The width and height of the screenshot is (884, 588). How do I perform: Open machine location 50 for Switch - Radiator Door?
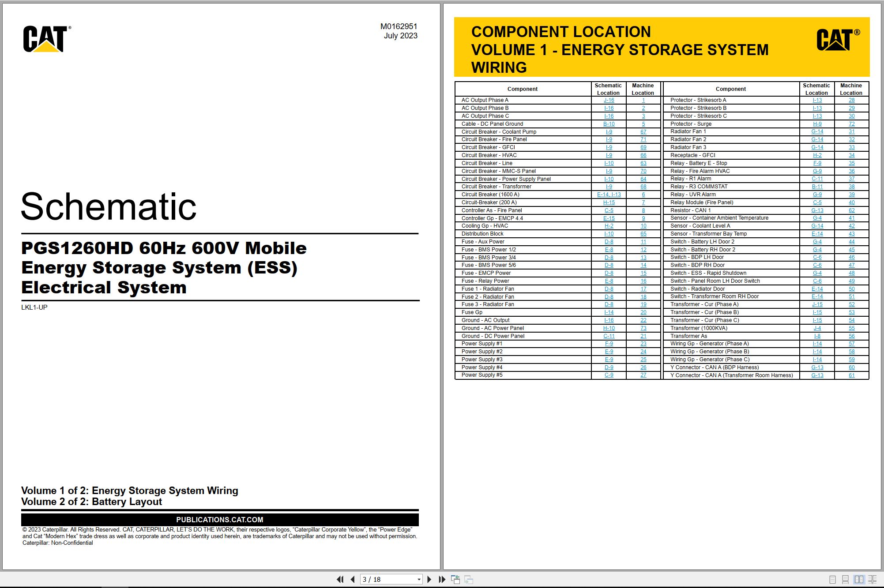tap(852, 289)
